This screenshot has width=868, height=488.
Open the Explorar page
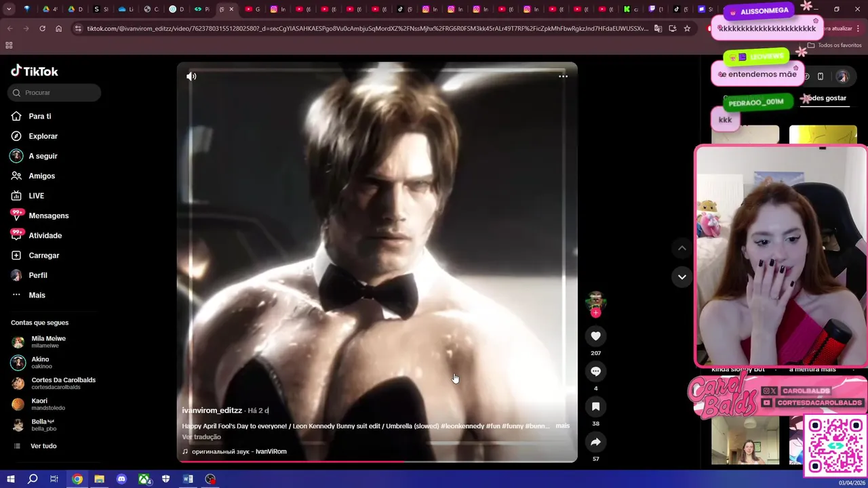pyautogui.click(x=43, y=136)
